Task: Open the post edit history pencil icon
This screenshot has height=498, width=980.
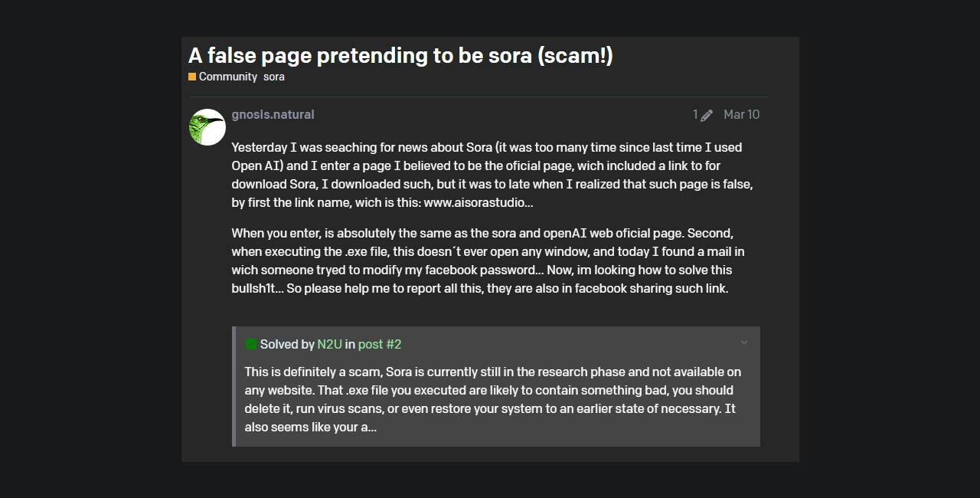Action: coord(707,115)
